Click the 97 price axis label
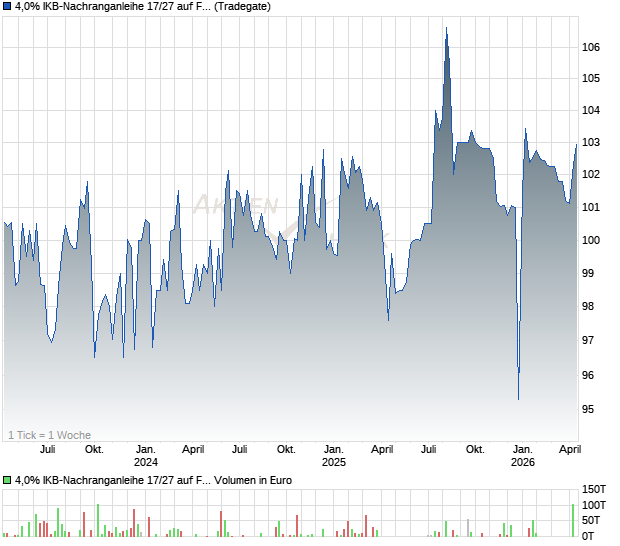Image resolution: width=620 pixels, height=546 pixels. [x=588, y=340]
